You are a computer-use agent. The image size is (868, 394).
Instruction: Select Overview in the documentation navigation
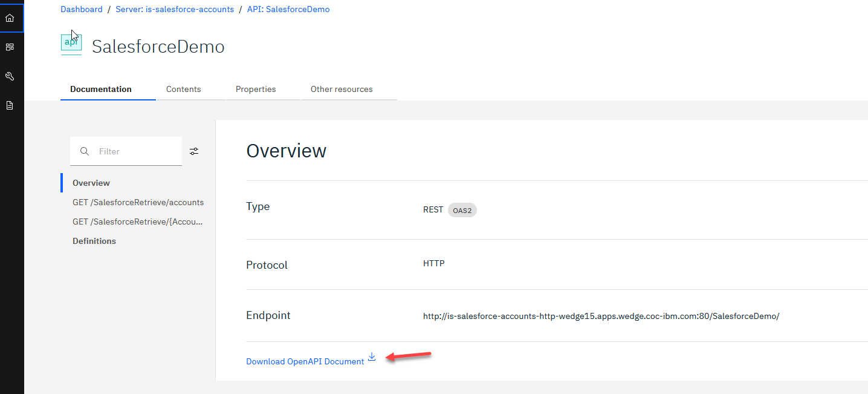(x=91, y=183)
